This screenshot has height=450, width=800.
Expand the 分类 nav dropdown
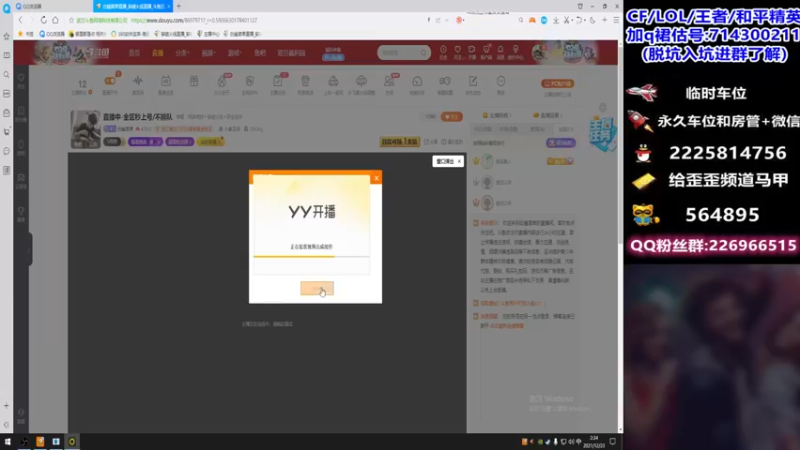[x=182, y=53]
